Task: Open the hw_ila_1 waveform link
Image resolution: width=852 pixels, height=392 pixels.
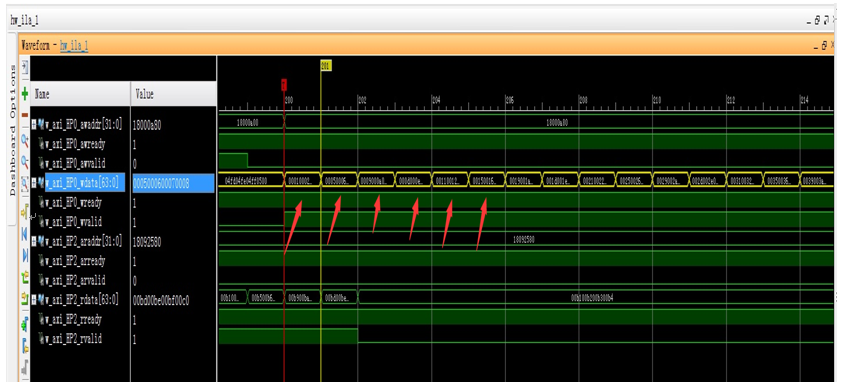Action: tap(74, 46)
